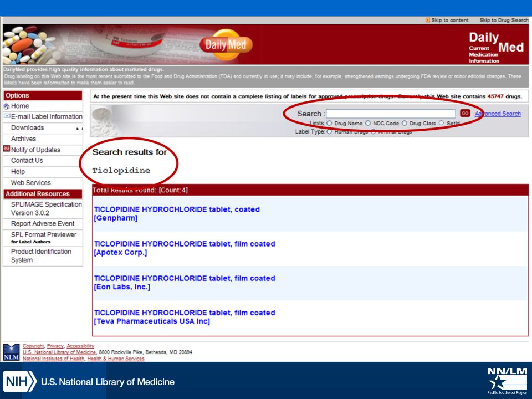Viewport: 532px width, 399px height.
Task: Click the Home globe icon
Action: pyautogui.click(x=7, y=106)
